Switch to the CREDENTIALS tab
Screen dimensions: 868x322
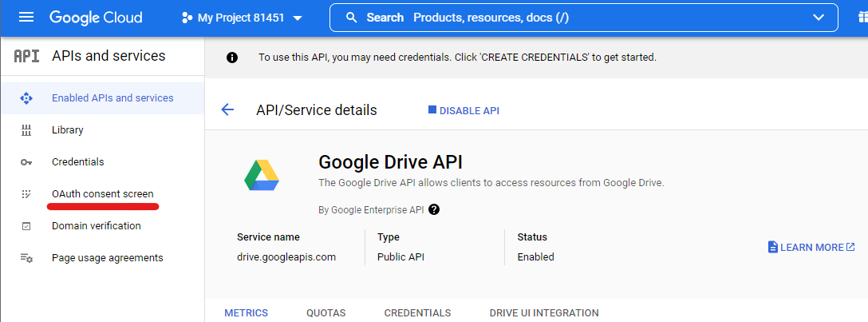pos(417,313)
